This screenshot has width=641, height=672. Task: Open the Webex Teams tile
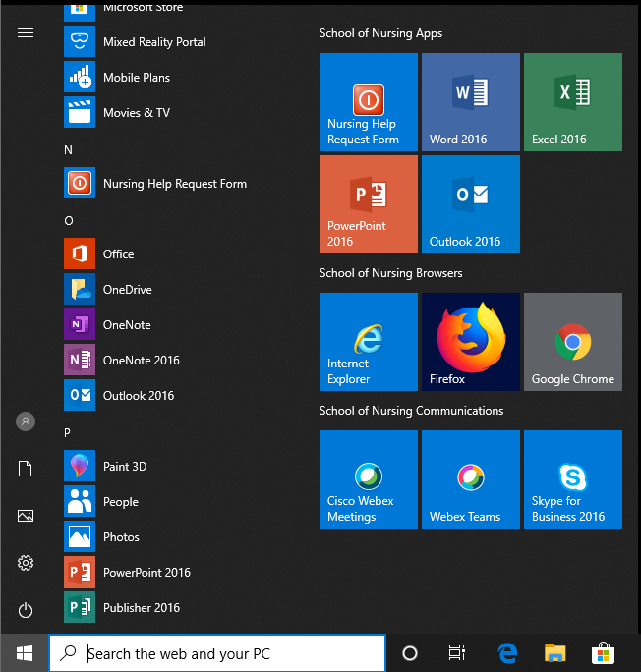click(470, 479)
